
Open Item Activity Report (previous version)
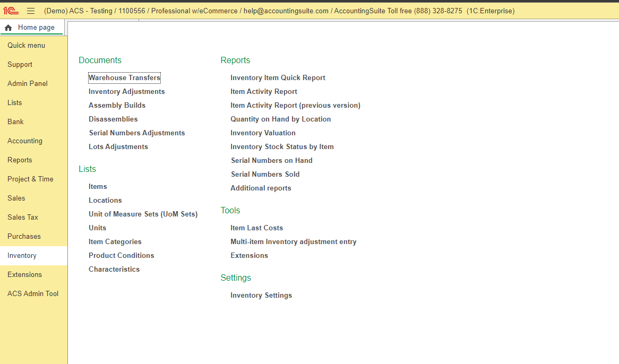click(x=295, y=105)
